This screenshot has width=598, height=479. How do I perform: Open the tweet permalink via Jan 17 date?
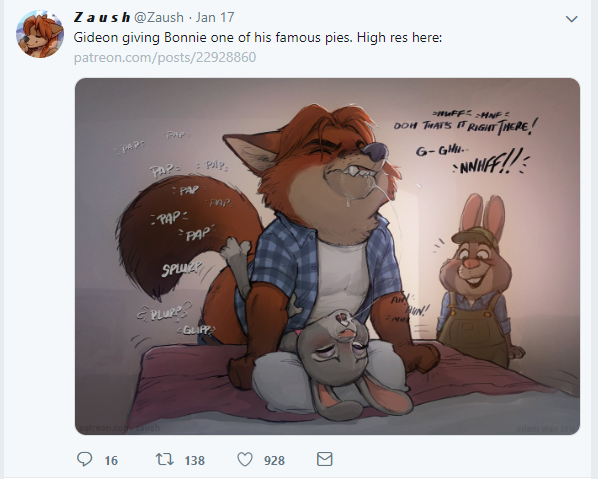[x=215, y=18]
